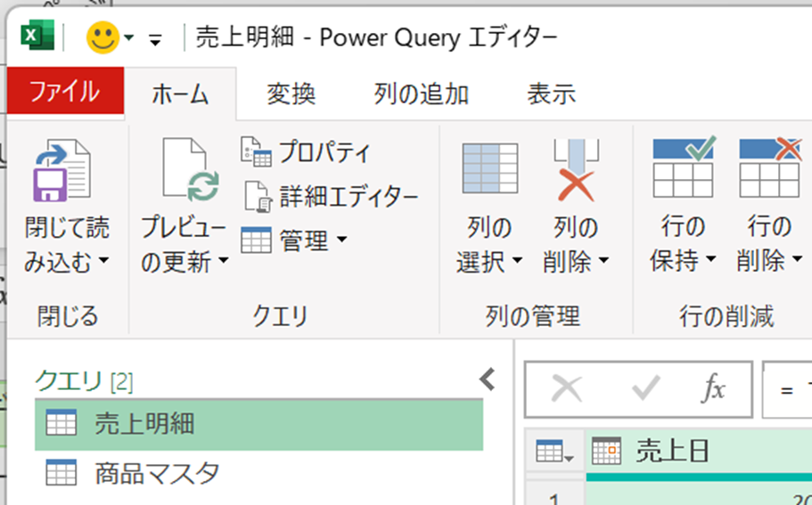The height and width of the screenshot is (505, 812).
Task: Open the Customize Quick Access Toolbar arrow
Action: coord(155,39)
